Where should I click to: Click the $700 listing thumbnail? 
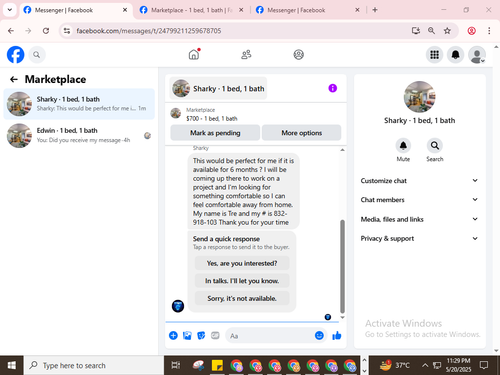[x=176, y=113]
